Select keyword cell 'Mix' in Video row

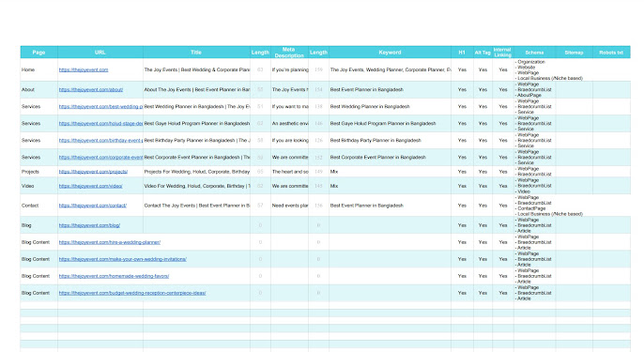click(x=390, y=186)
